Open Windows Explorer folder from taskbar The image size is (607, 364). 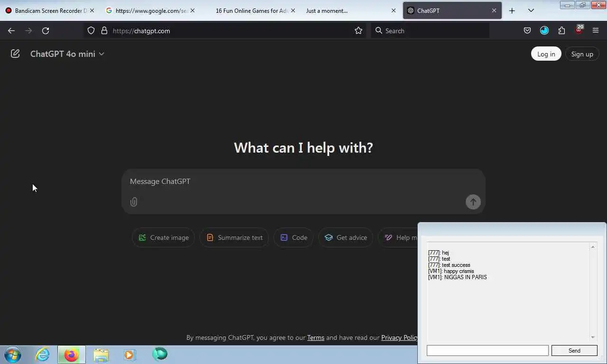[101, 355]
